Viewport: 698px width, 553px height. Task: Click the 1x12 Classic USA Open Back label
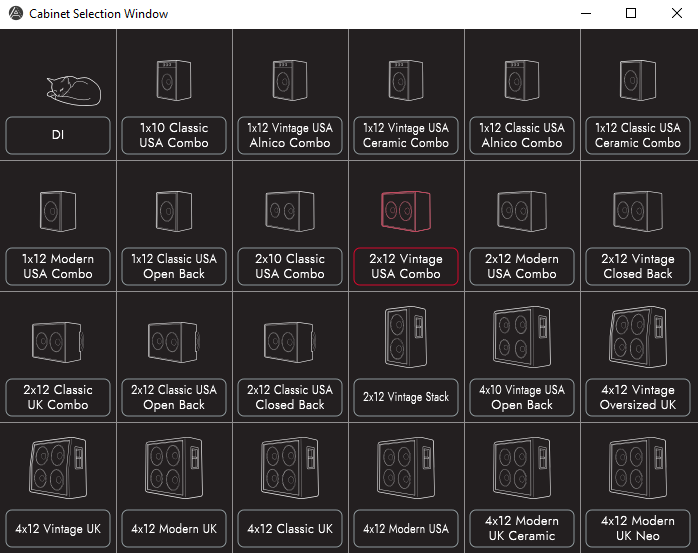click(x=174, y=266)
